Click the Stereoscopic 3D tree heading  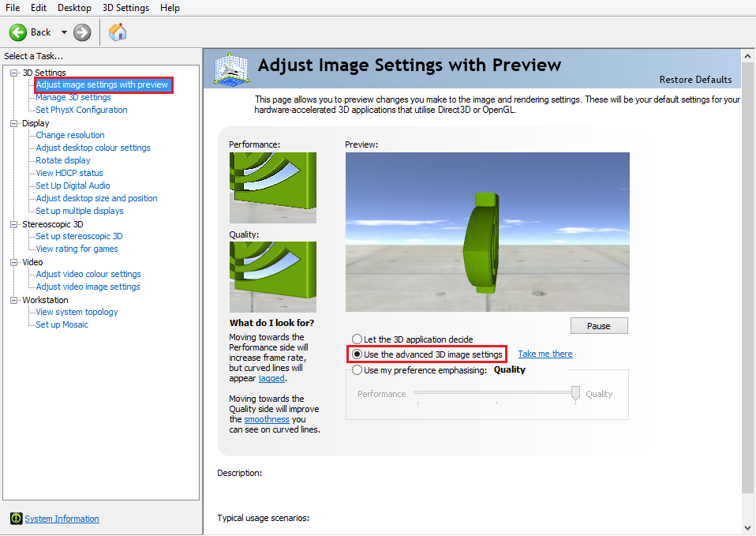pos(53,224)
